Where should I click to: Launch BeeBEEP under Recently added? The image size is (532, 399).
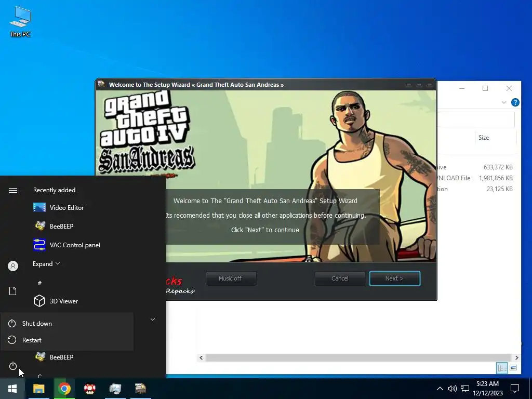(x=54, y=226)
